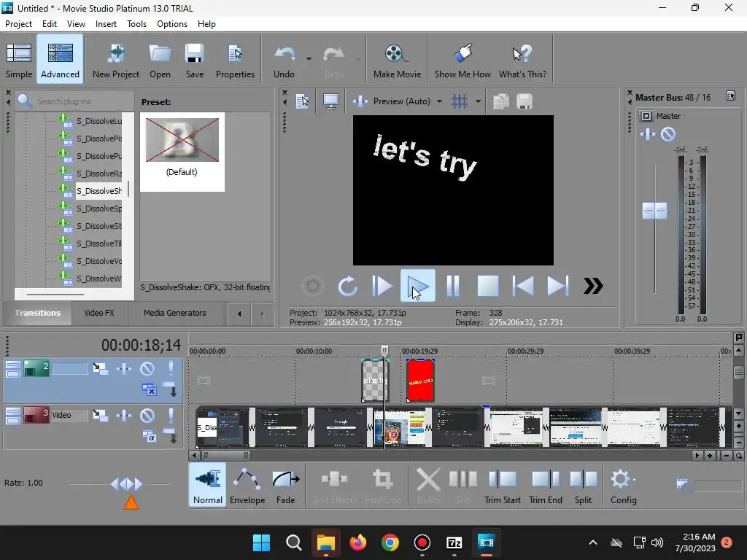Solo the Video track 3
The width and height of the screenshot is (747, 560).
click(171, 415)
